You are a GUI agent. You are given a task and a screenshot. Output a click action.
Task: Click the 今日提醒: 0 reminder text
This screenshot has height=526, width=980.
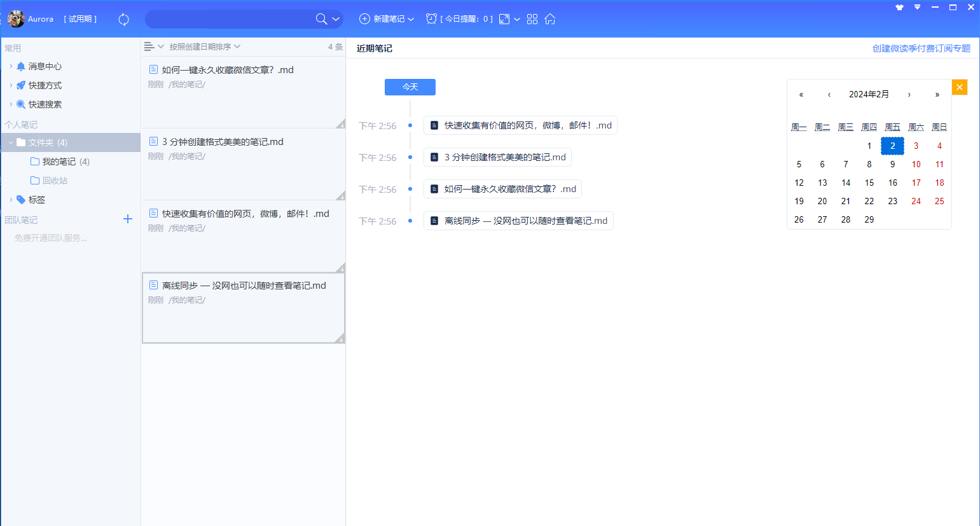(x=467, y=19)
